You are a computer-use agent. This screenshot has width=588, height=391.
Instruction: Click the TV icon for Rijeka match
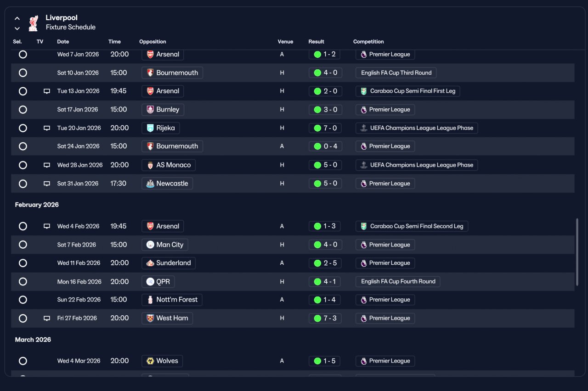[x=47, y=128]
